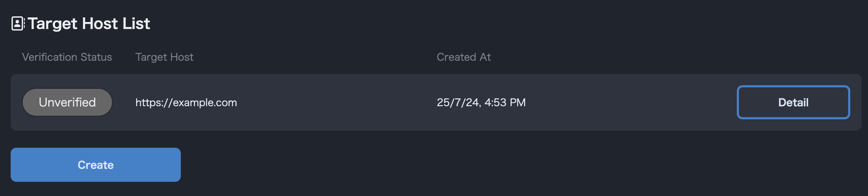
Task: Open Detail for the example.com host
Action: (793, 102)
